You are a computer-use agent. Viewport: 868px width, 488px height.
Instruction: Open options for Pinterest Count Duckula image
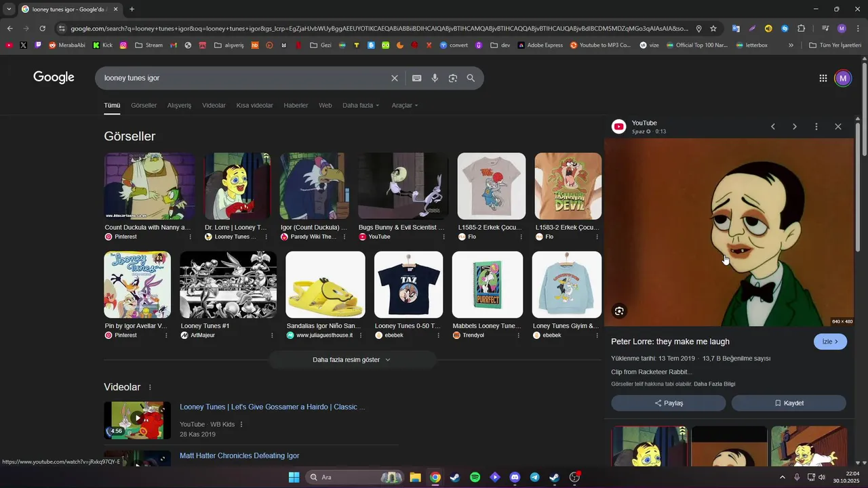coord(190,237)
